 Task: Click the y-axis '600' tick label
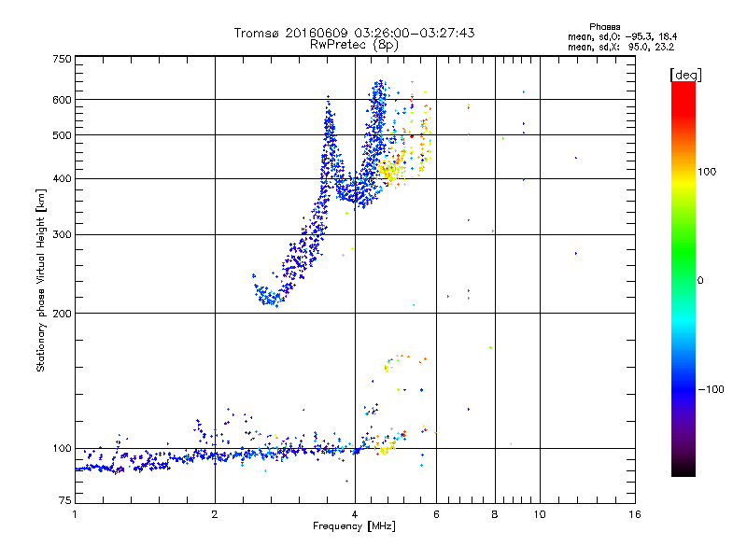[62, 100]
